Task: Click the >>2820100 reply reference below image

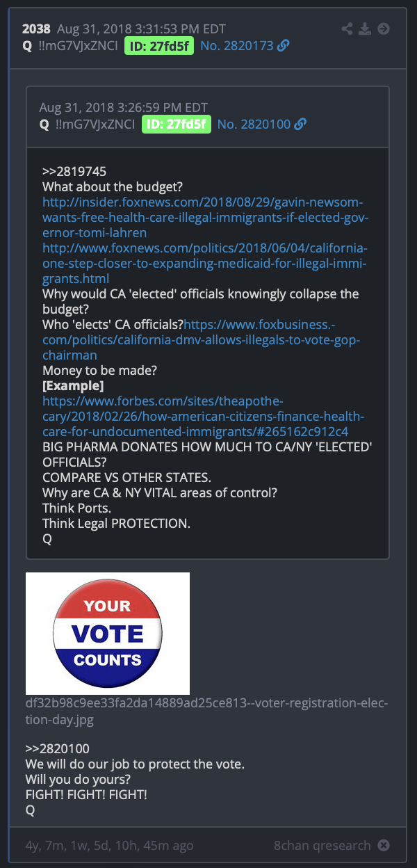Action: point(57,749)
